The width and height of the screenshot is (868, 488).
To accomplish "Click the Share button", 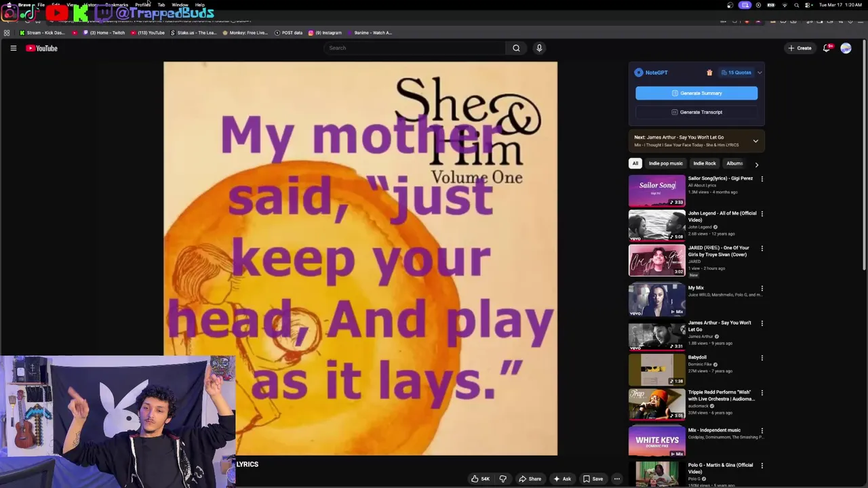I will pyautogui.click(x=530, y=479).
